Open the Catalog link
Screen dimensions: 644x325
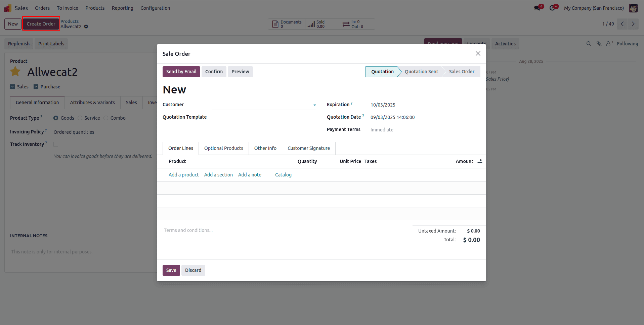point(283,175)
